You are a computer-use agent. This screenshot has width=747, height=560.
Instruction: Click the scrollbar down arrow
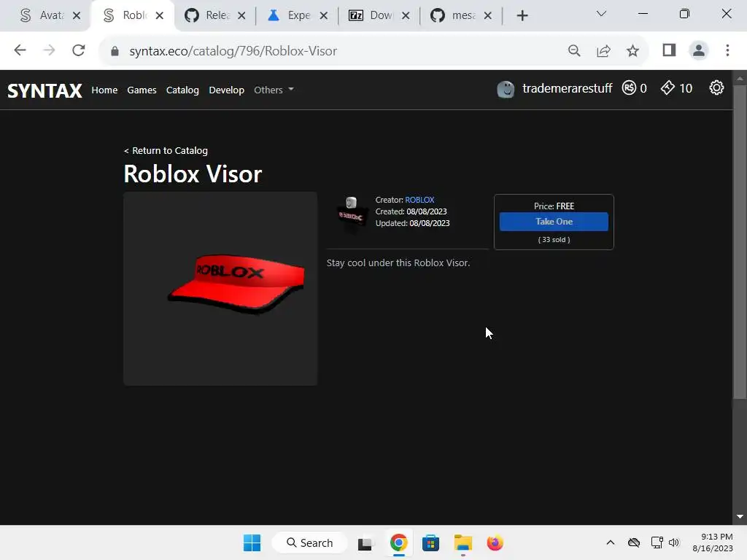pyautogui.click(x=740, y=517)
